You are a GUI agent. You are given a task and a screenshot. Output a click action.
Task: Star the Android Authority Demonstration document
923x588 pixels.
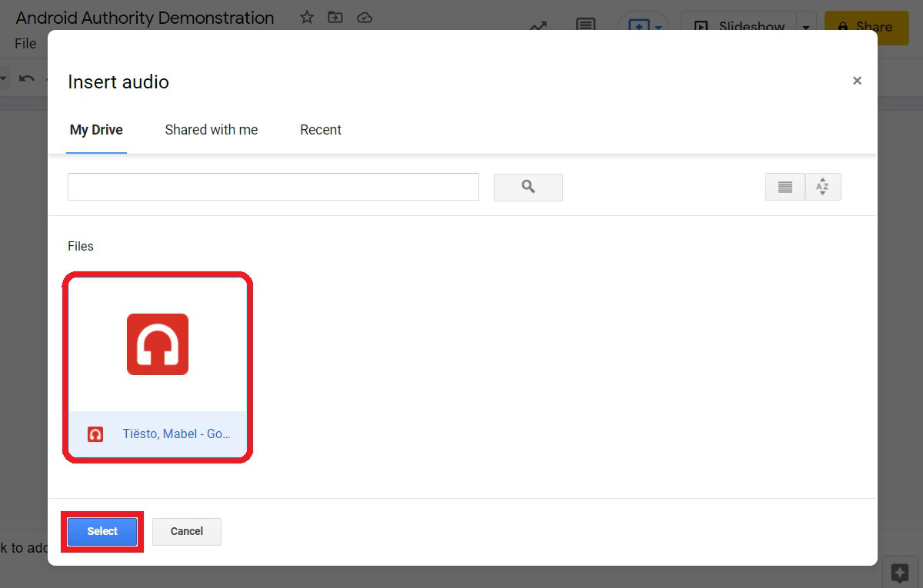(307, 17)
